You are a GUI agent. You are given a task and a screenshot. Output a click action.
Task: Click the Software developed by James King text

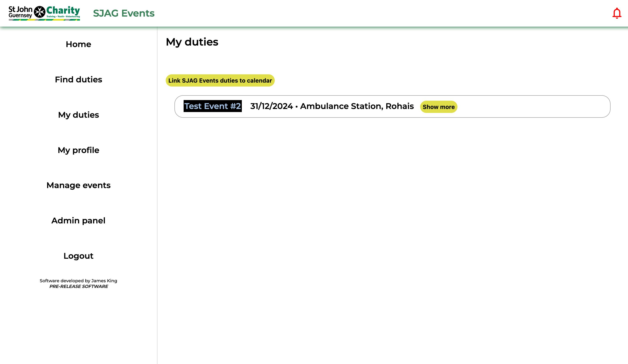click(x=78, y=281)
